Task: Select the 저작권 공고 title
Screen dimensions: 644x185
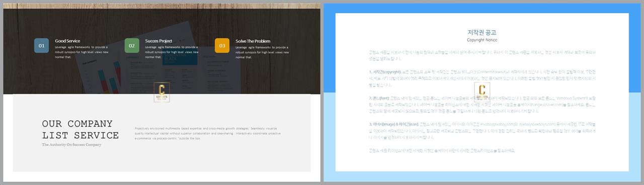Action: pos(482,32)
